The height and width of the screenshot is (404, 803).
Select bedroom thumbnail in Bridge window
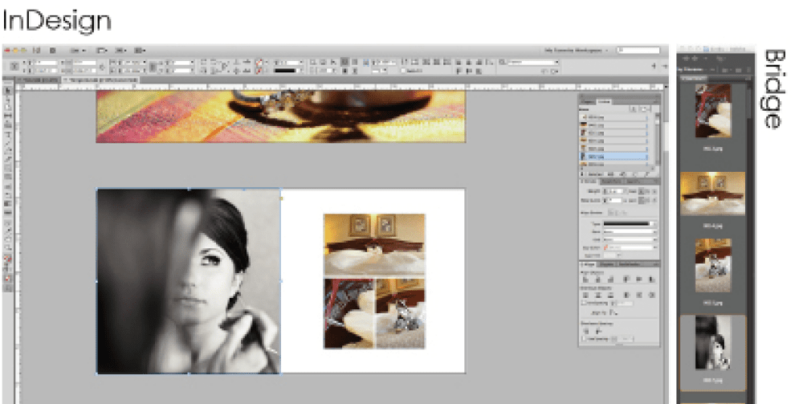coord(712,193)
